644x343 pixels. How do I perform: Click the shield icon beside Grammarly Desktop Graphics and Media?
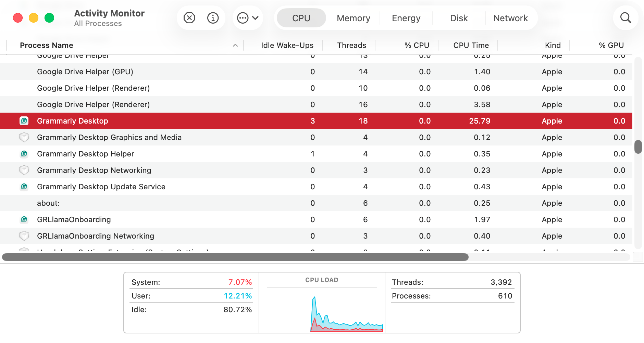(24, 137)
